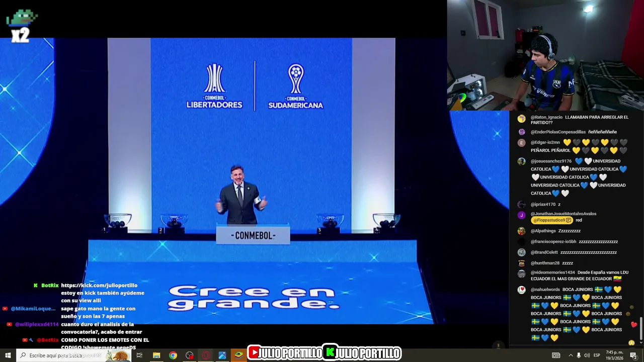Show hidden system tray icons
The image size is (644, 362).
571,355
